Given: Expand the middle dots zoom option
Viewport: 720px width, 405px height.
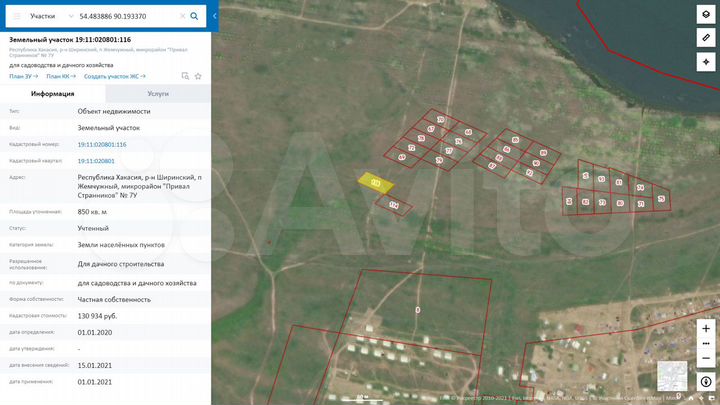Looking at the screenshot, I should [706, 342].
